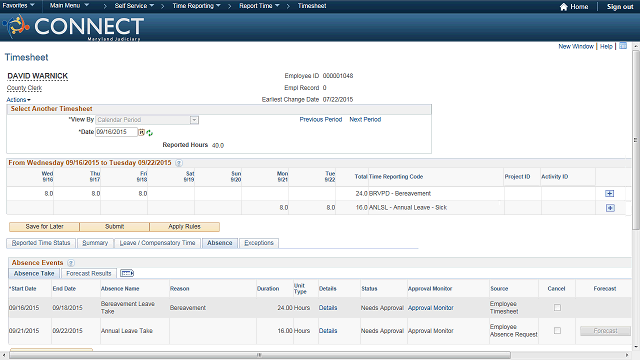Click the Date input field
Image resolution: width=640 pixels, height=360 pixels.
pos(116,132)
